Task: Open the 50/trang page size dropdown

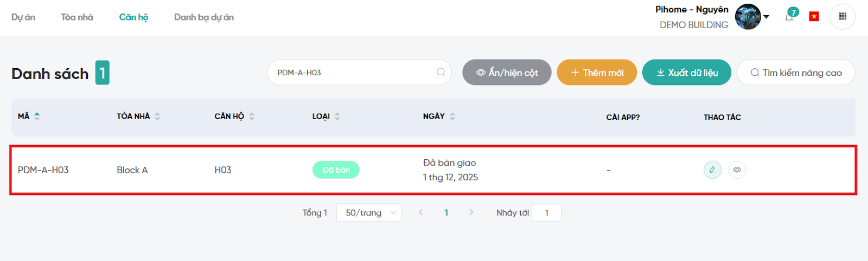Action: coord(368,213)
